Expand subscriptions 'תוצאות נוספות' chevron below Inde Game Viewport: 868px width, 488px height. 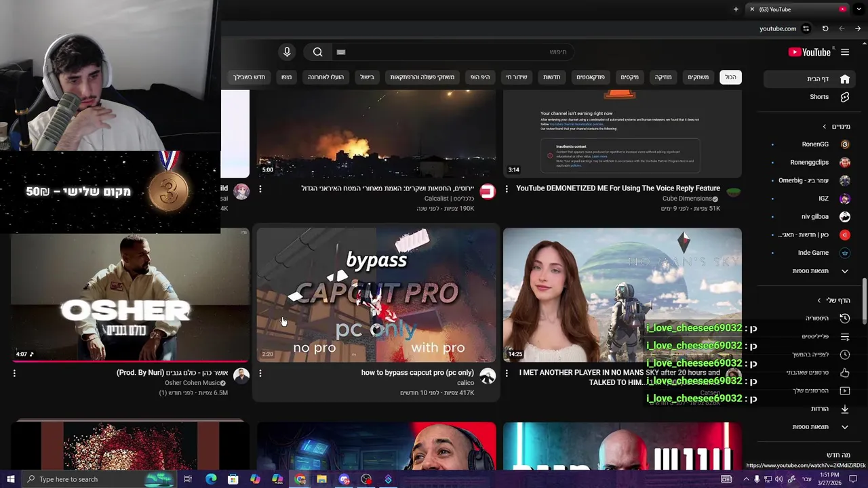tap(845, 271)
